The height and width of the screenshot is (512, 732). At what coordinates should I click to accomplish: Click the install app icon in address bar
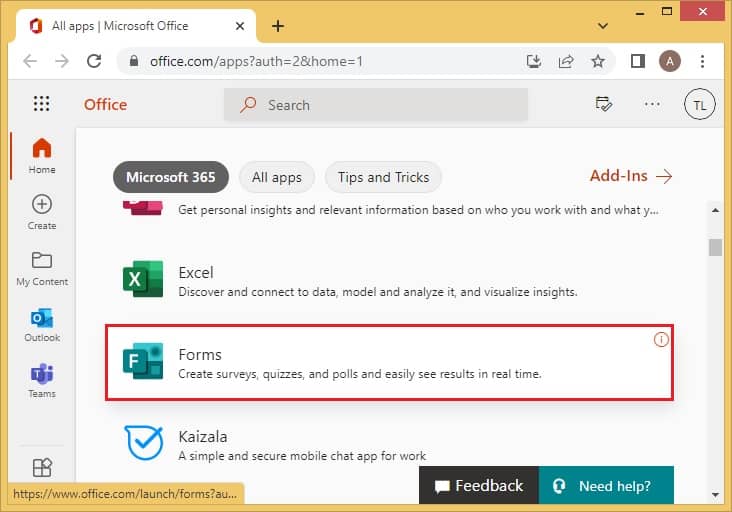click(x=534, y=61)
